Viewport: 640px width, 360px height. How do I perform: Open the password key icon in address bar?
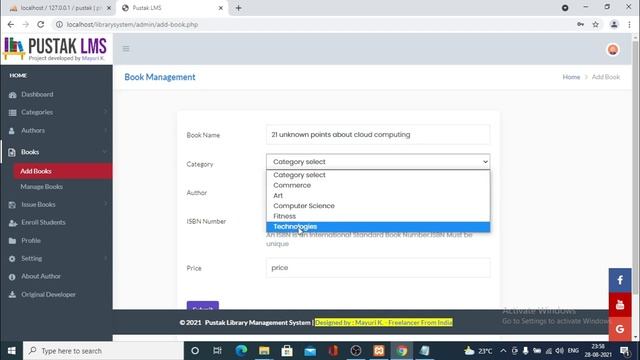coord(580,24)
